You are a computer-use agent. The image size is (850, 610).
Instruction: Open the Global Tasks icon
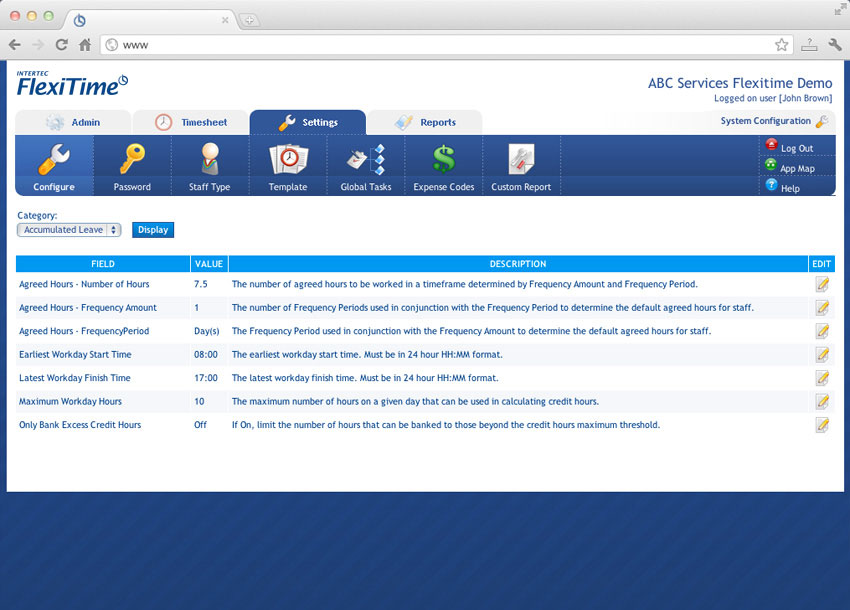tap(366, 160)
